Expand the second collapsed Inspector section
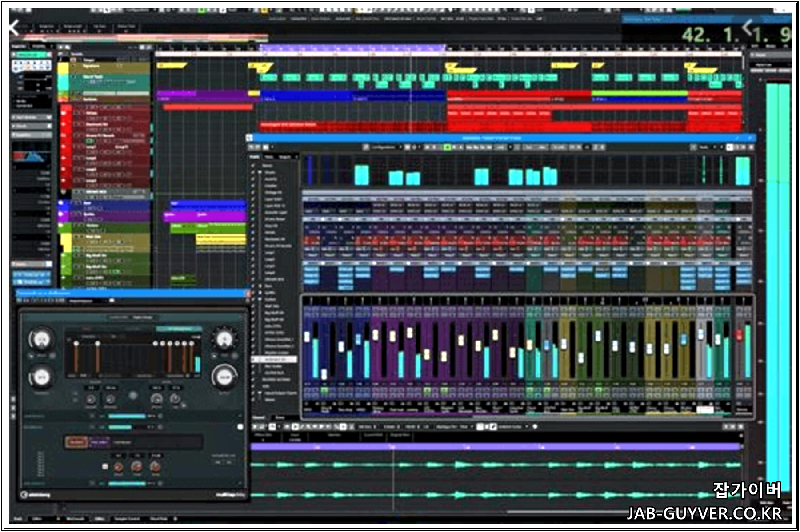 31,126
